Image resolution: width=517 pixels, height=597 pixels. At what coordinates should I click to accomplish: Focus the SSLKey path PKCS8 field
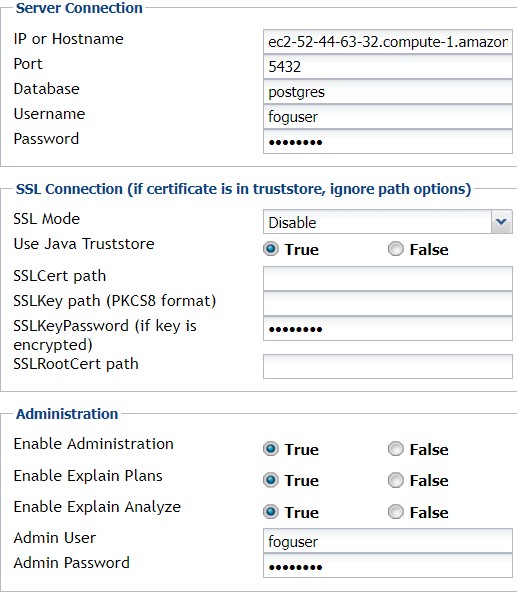pos(388,303)
